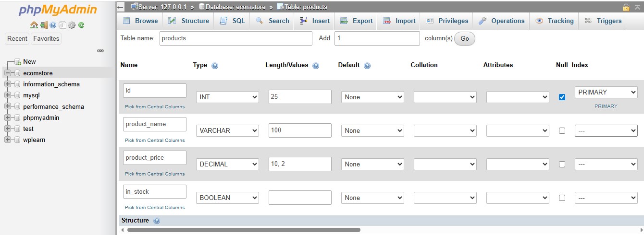Open phpMyAdmin documentation question-mark icon
This screenshot has width=644, height=235.
point(53,25)
